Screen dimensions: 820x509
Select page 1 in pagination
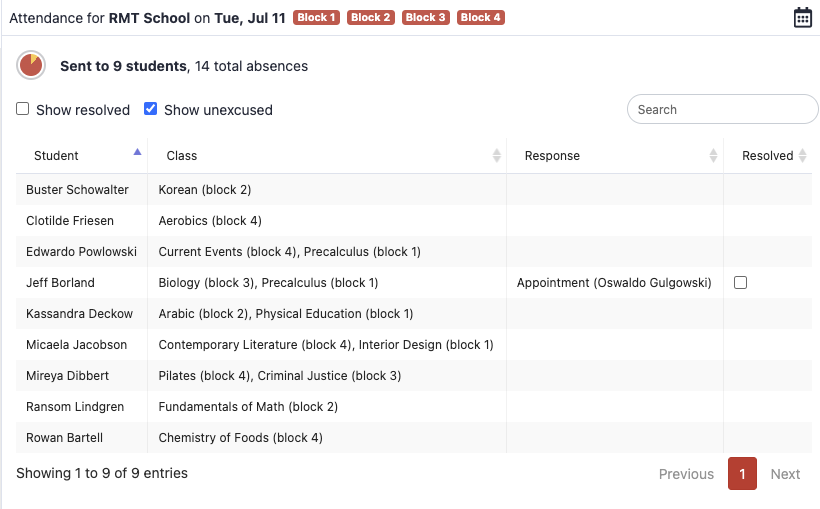click(742, 474)
